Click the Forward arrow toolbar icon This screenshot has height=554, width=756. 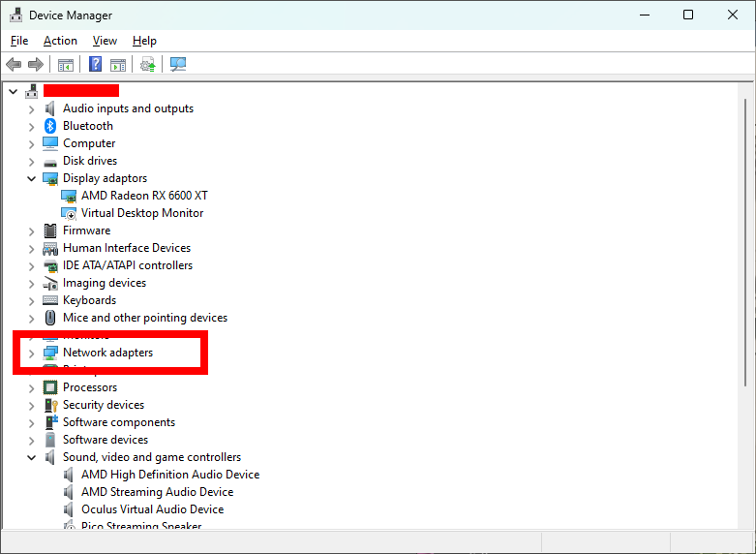pyautogui.click(x=36, y=65)
